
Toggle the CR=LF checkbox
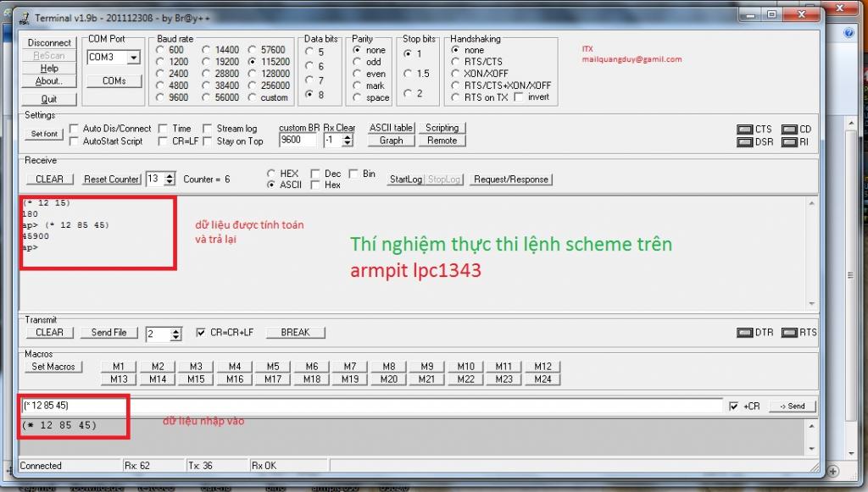pyautogui.click(x=163, y=141)
